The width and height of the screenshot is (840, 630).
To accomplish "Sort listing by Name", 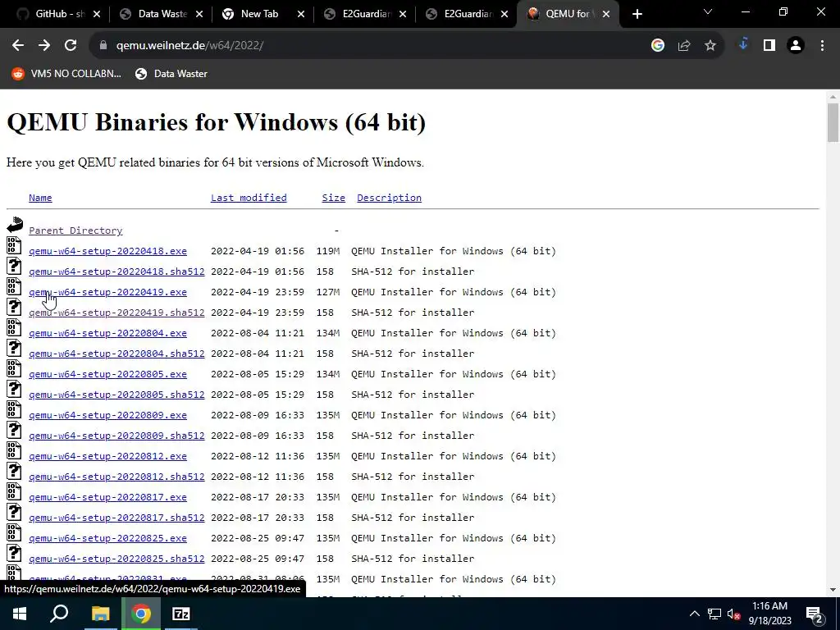I will [40, 198].
